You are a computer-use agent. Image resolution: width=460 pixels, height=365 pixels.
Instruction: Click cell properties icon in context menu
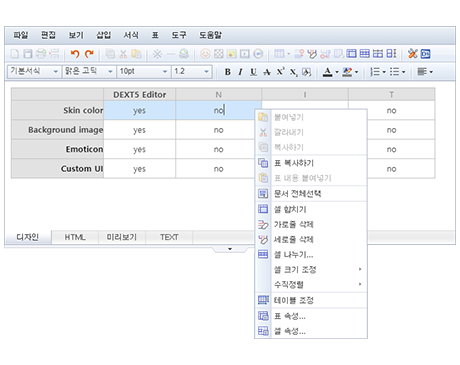tap(263, 331)
